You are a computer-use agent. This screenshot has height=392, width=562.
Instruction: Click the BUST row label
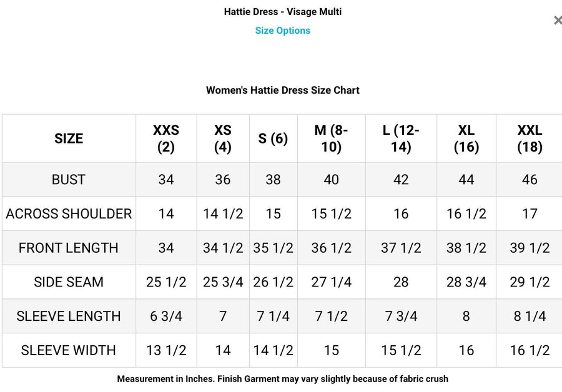point(69,180)
